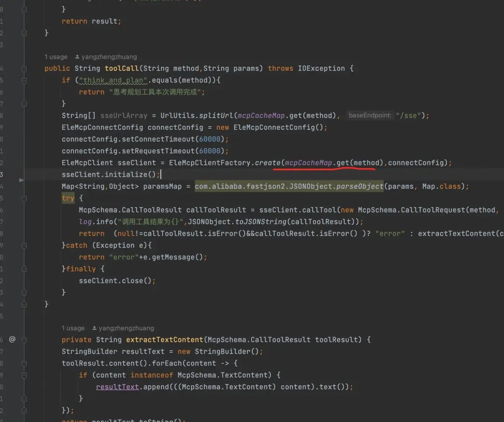Click the gutter arrow marker below sseClient.initialize line
Screen dimensions: 504x422
(21, 180)
